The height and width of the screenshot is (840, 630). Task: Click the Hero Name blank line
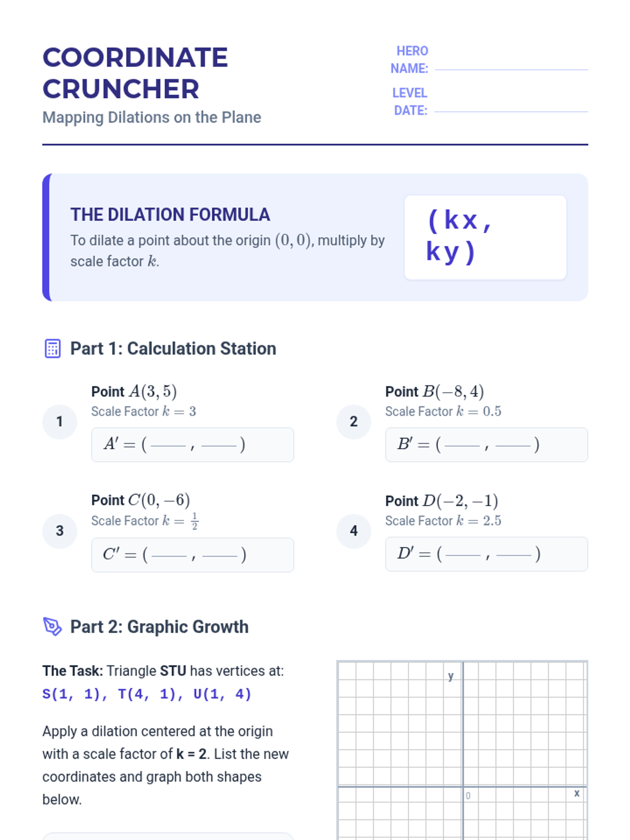click(x=511, y=69)
